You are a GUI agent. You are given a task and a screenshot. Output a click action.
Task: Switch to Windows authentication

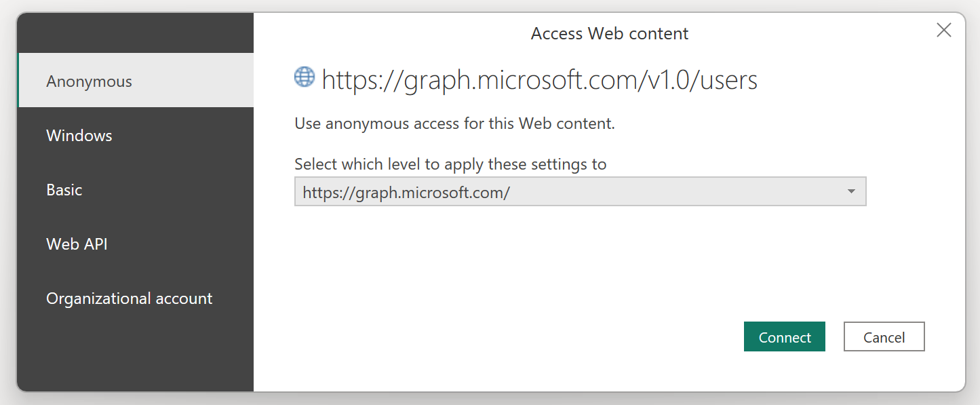(136, 136)
